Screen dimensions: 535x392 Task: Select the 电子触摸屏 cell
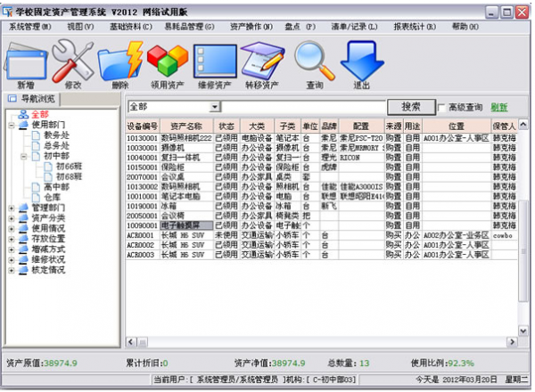pos(186,225)
